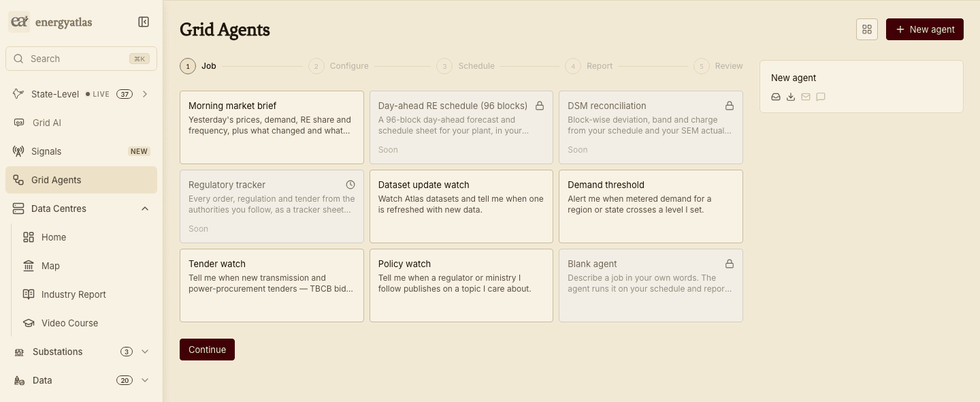The image size is (980, 402).
Task: Click the Data sidebar icon
Action: coord(19,380)
